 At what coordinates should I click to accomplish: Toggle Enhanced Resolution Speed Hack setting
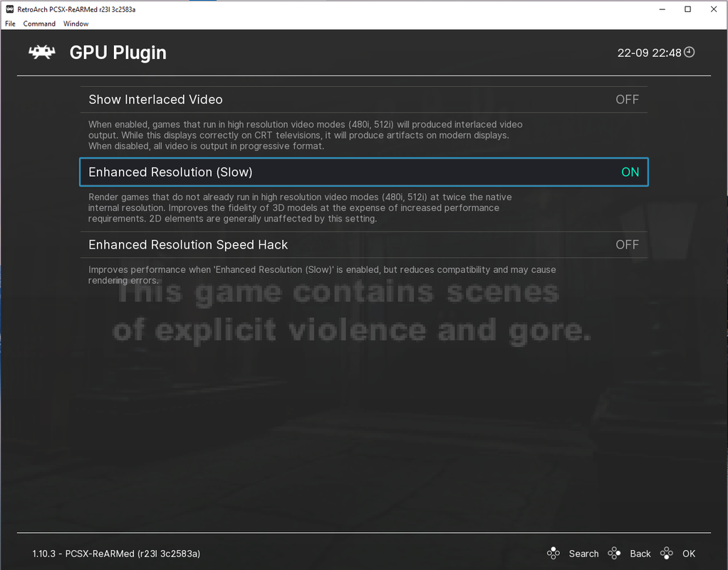[363, 245]
